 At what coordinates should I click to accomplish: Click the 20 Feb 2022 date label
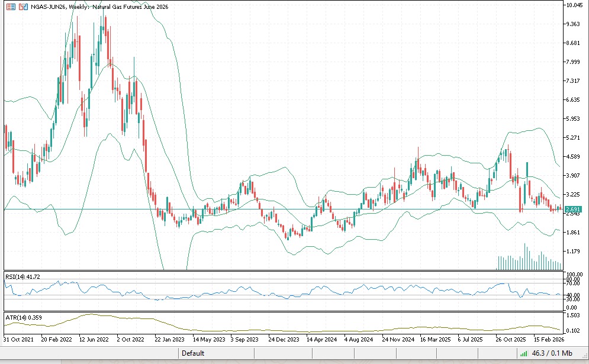56,340
